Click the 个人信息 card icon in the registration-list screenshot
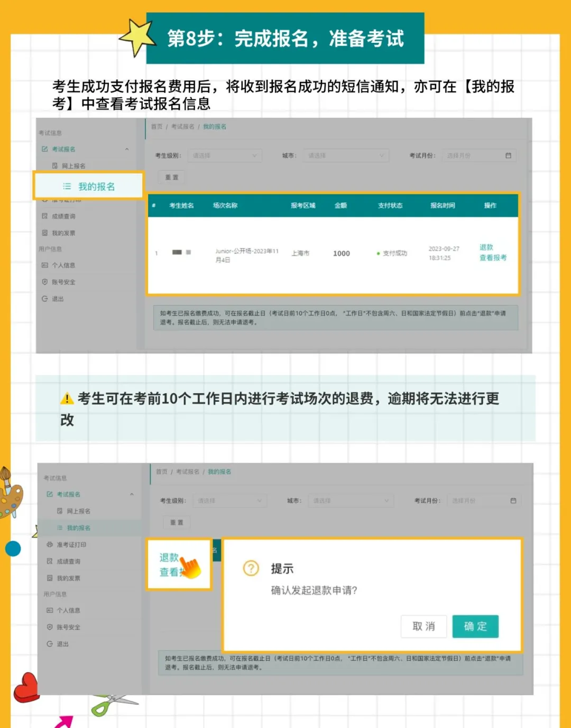Screen dimensions: 571x728 pos(45,265)
